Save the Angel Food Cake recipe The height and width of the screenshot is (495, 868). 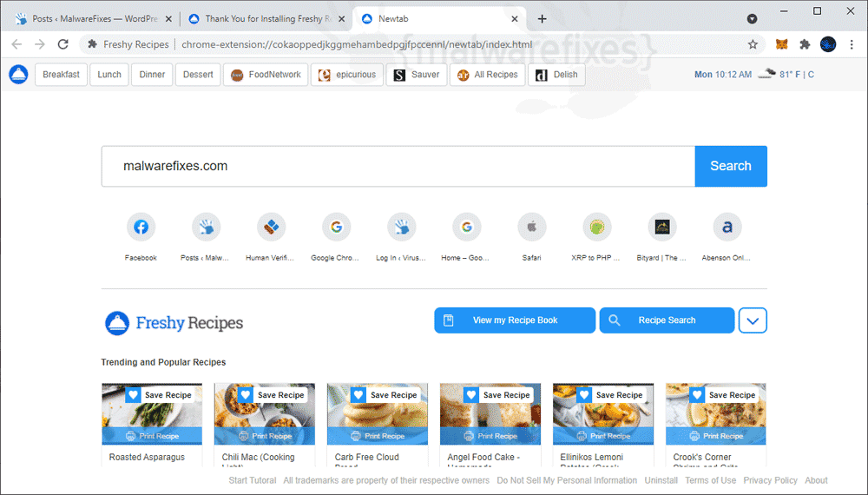[x=500, y=395]
